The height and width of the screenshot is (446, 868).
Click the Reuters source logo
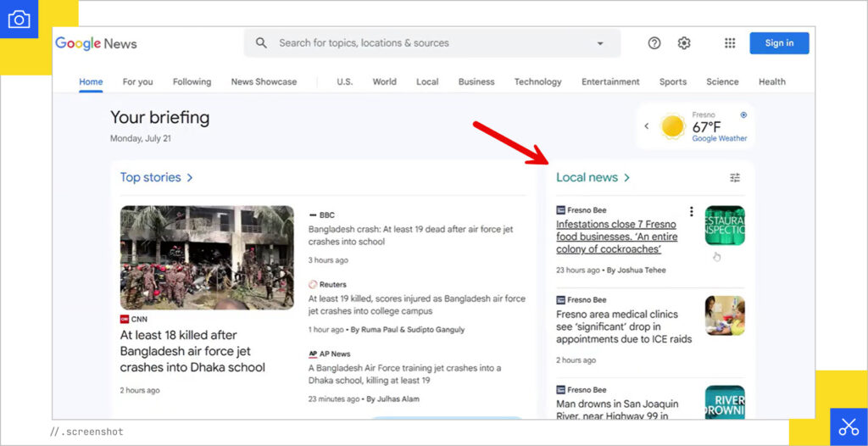[313, 284]
